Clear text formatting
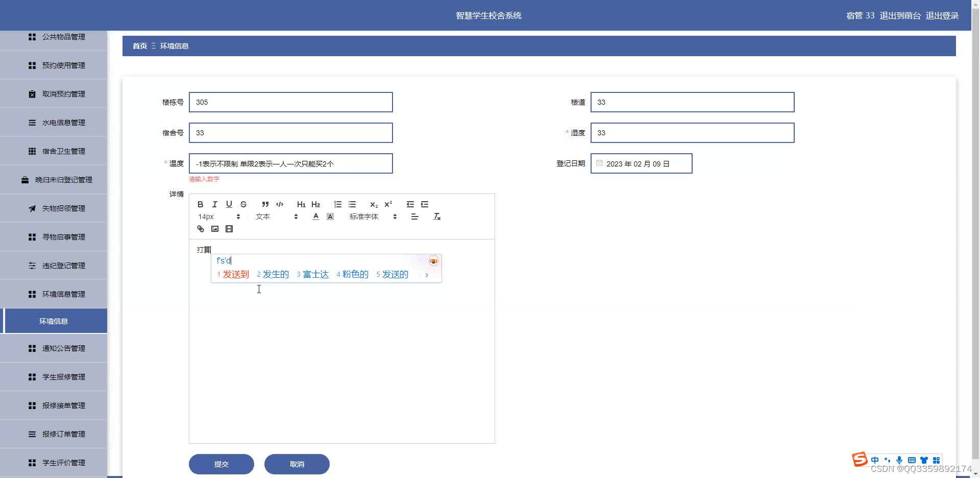This screenshot has height=478, width=980. [437, 217]
